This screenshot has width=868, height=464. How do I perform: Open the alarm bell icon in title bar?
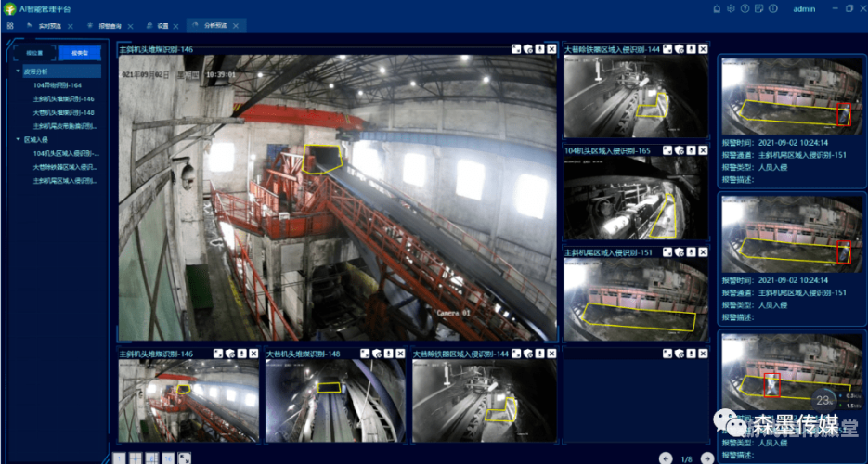click(x=718, y=9)
